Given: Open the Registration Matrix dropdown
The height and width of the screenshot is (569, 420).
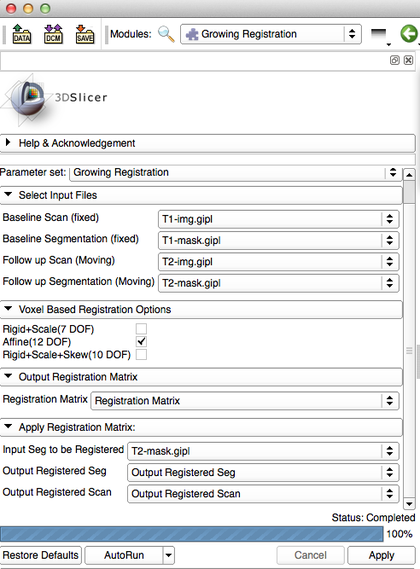Looking at the screenshot, I should pyautogui.click(x=245, y=401).
